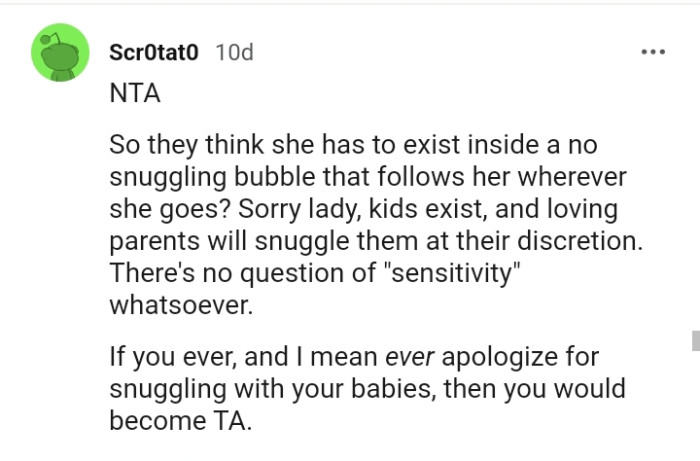Click the phrase "parents will snuggle them"
Screen dimensions: 700x461
tap(238, 242)
